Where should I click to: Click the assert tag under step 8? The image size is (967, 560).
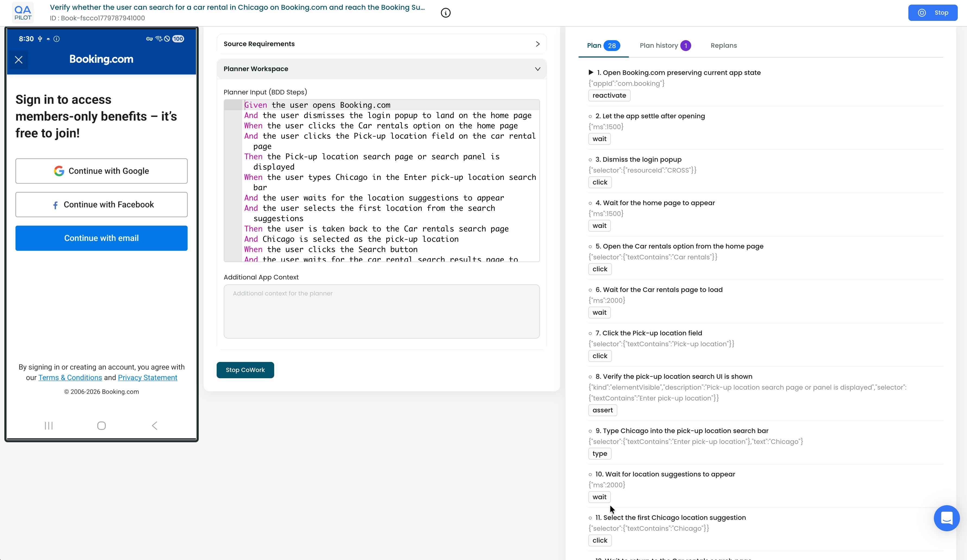(602, 410)
